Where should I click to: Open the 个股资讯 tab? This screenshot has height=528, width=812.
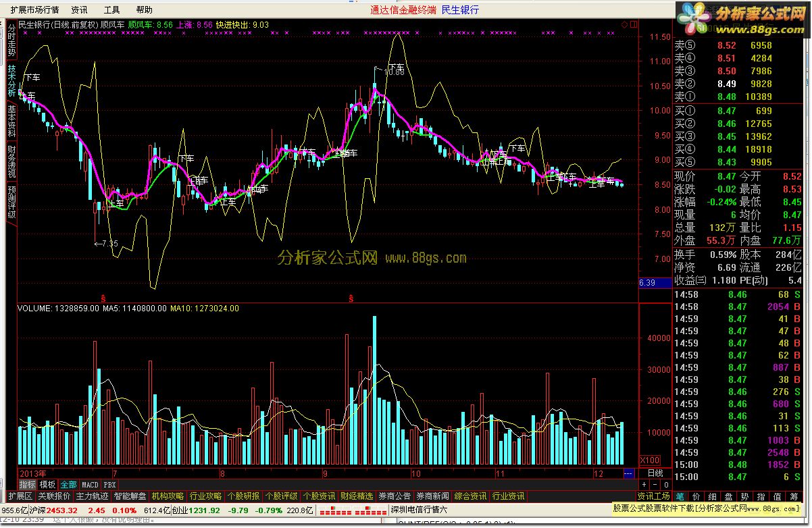319,496
